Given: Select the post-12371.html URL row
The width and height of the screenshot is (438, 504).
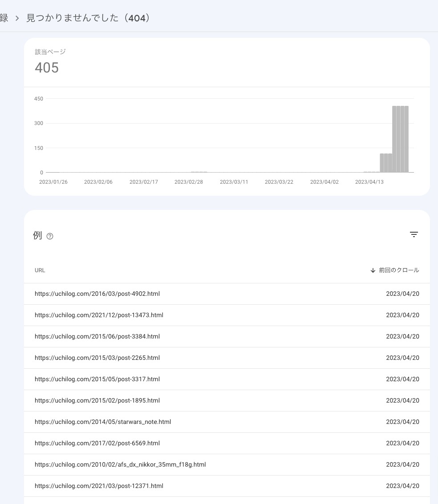Looking at the screenshot, I should (99, 486).
